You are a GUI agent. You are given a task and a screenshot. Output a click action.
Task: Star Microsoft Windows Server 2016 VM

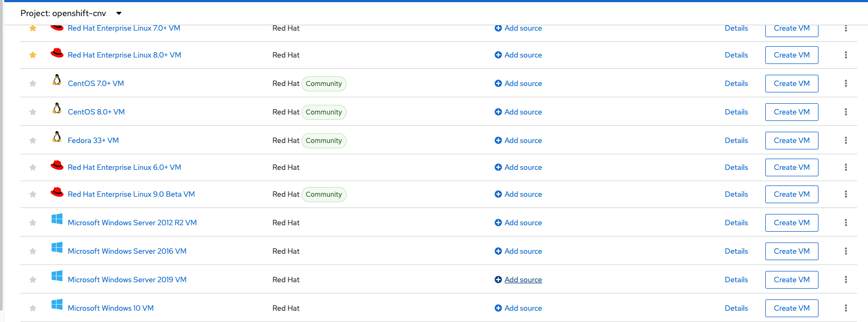click(33, 251)
